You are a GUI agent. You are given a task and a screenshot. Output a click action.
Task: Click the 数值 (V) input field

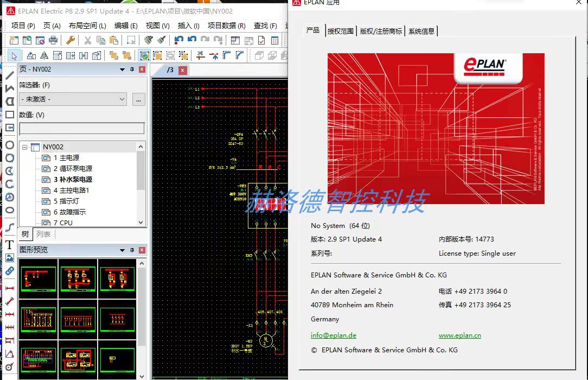[x=82, y=128]
